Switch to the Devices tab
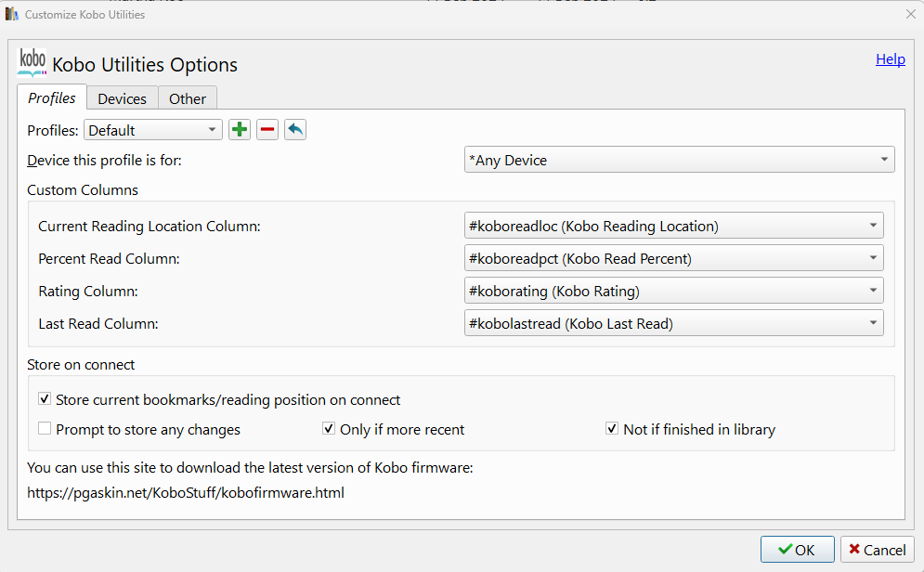Viewport: 924px width, 572px height. point(123,98)
